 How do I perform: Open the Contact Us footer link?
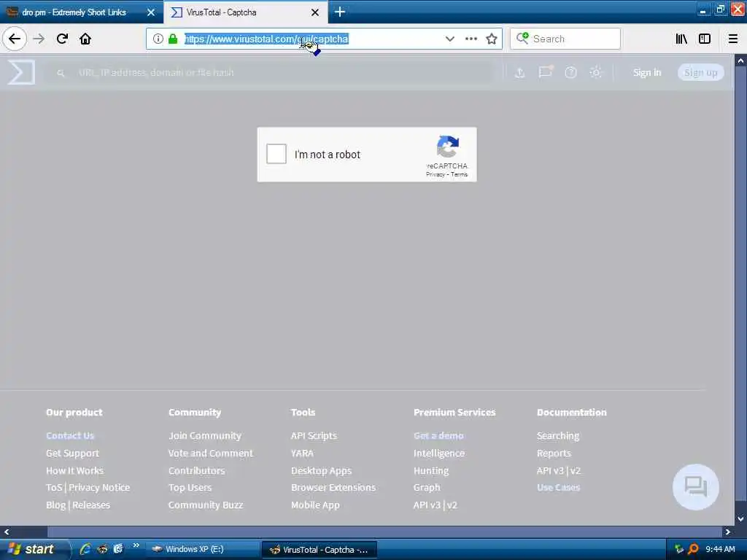70,435
